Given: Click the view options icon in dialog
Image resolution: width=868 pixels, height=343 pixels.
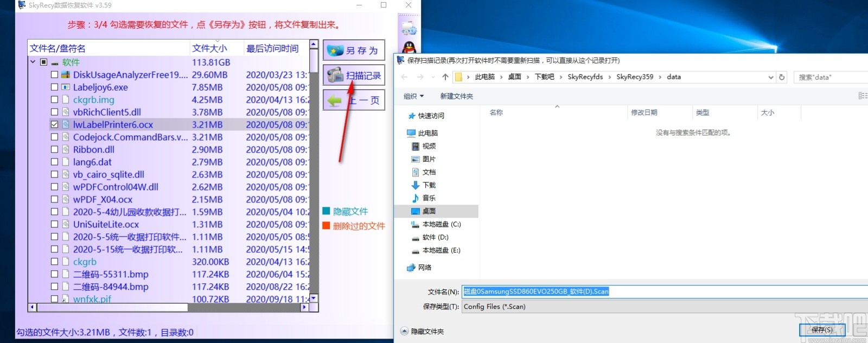Looking at the screenshot, I should pos(863,96).
